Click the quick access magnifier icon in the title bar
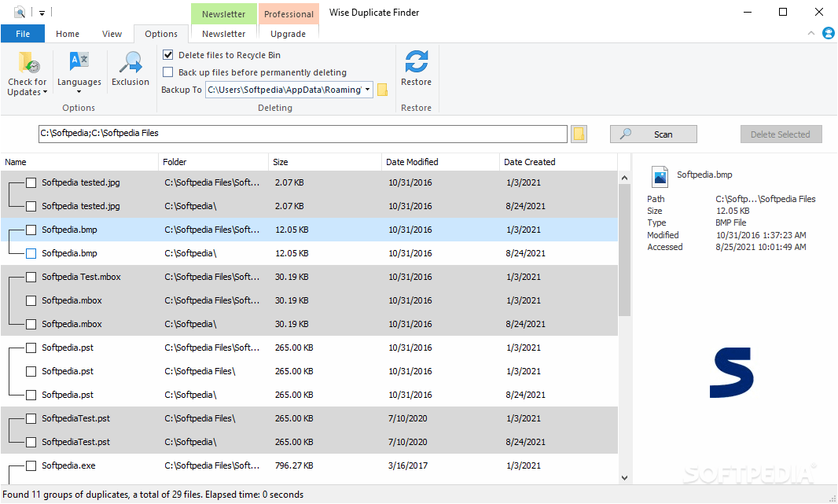 pos(19,12)
